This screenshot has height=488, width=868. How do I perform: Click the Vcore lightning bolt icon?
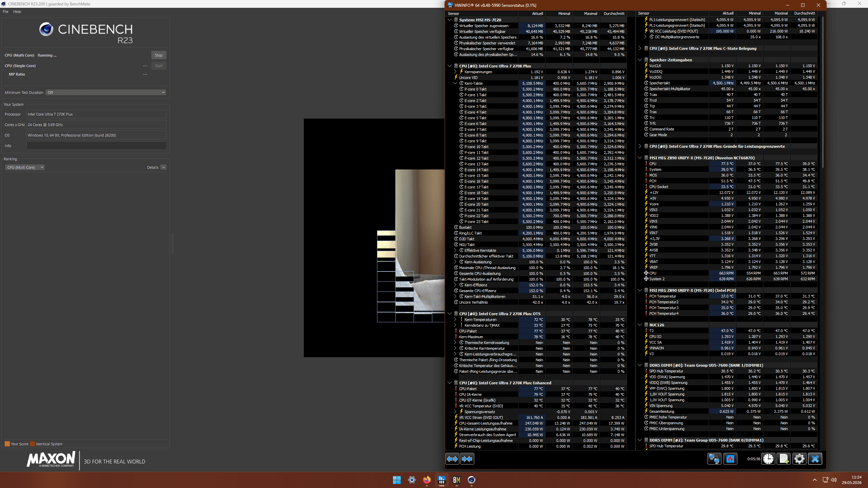(646, 204)
